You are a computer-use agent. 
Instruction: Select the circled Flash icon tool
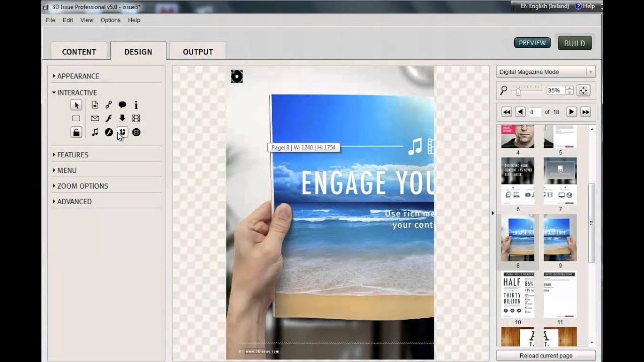[x=109, y=132]
